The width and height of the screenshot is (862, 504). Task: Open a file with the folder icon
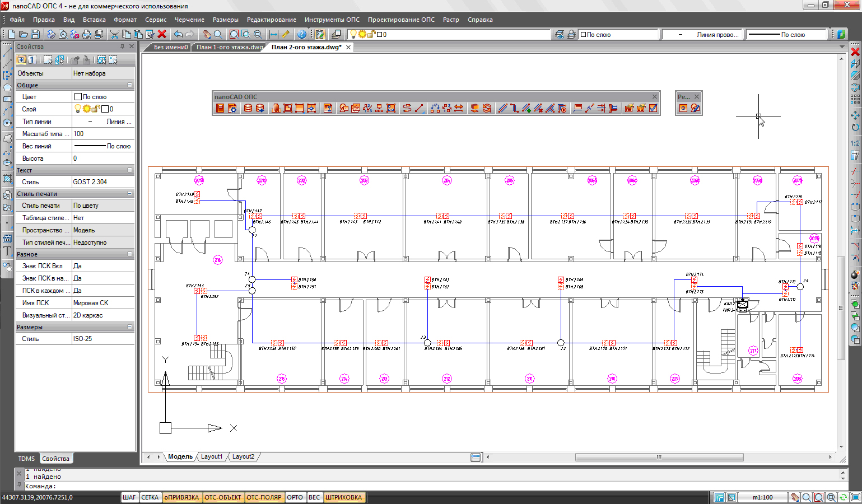pyautogui.click(x=24, y=34)
